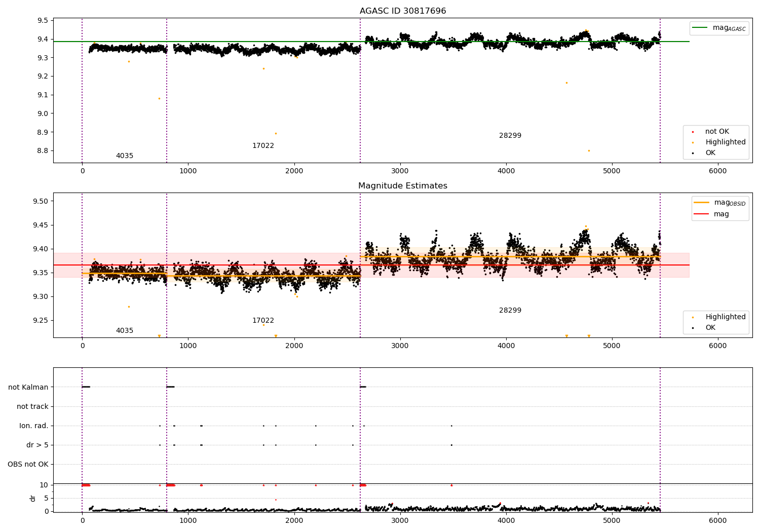Select mag OBSID legend entry in middle plot
Viewport: 760px width, 532px height.
click(720, 203)
